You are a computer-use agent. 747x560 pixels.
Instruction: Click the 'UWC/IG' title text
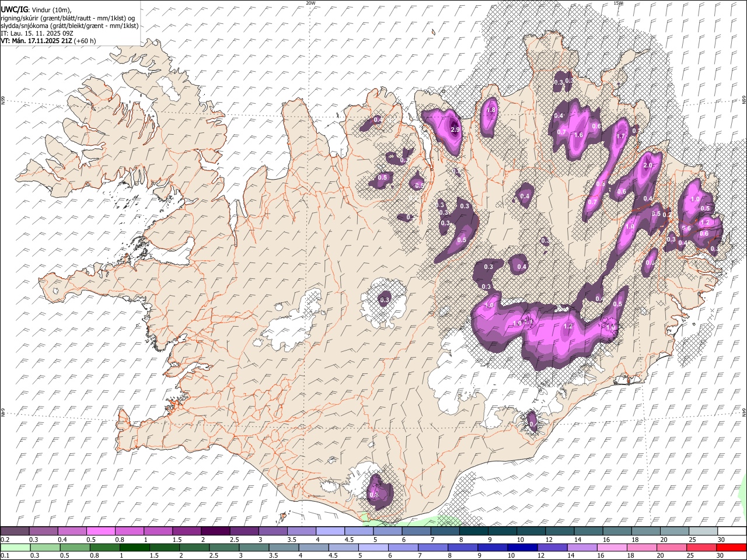click(13, 9)
